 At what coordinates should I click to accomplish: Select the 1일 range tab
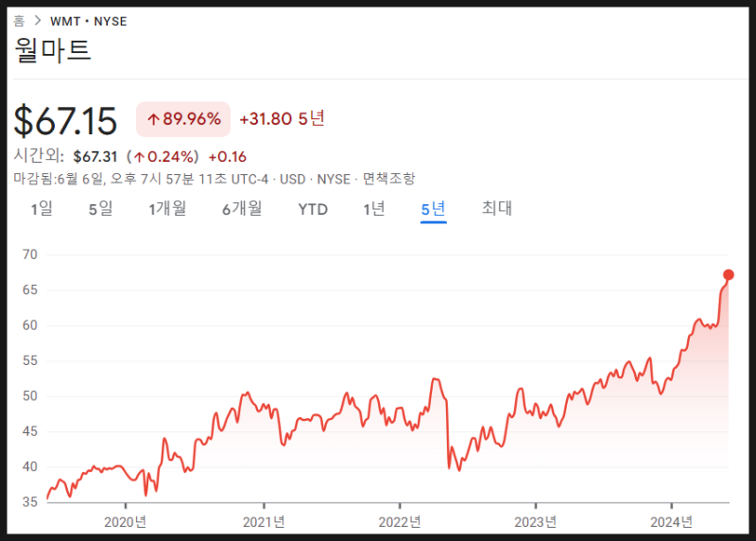(x=42, y=209)
